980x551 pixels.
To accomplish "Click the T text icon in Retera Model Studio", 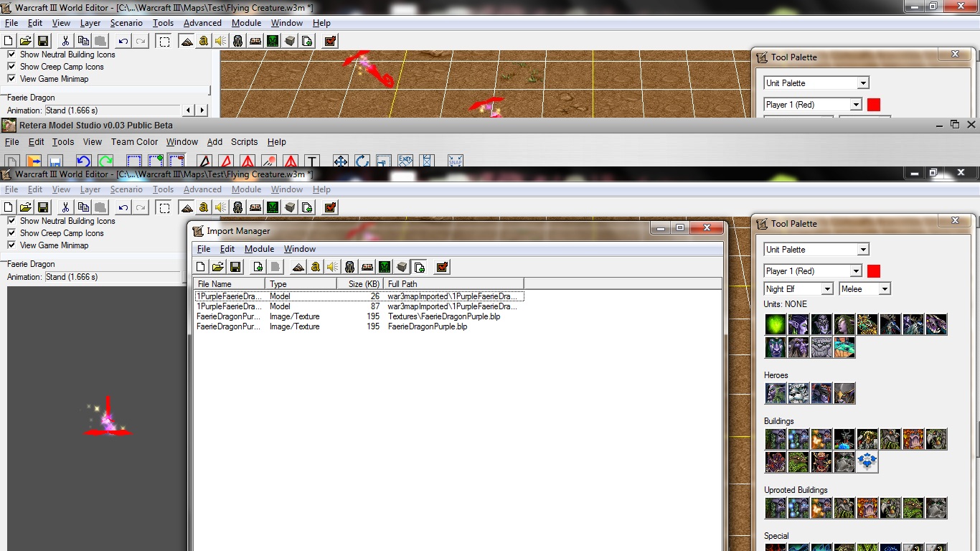I will 312,162.
